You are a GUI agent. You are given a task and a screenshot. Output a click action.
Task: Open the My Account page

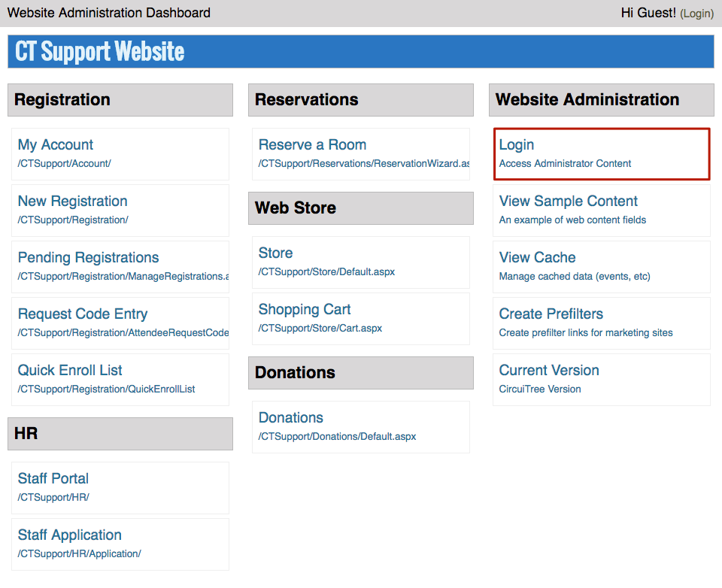click(56, 144)
